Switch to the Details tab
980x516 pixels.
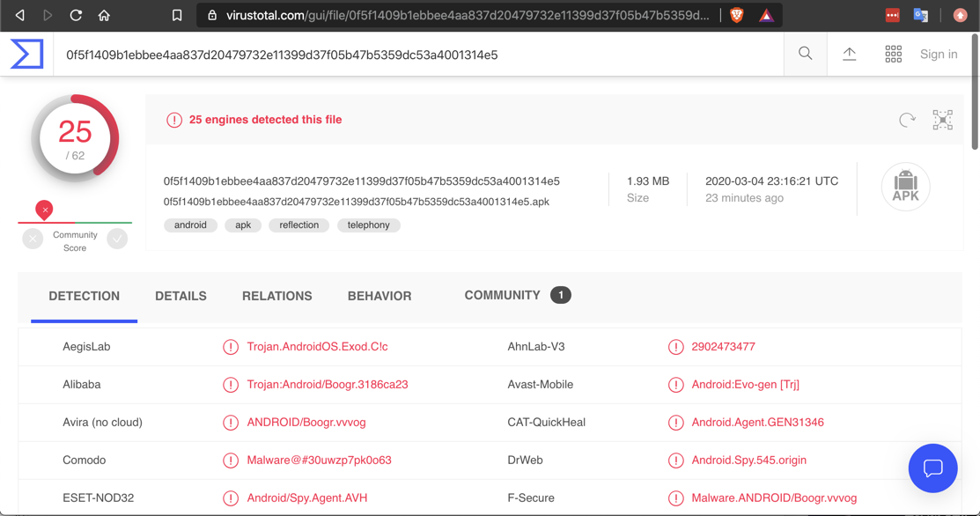[181, 296]
